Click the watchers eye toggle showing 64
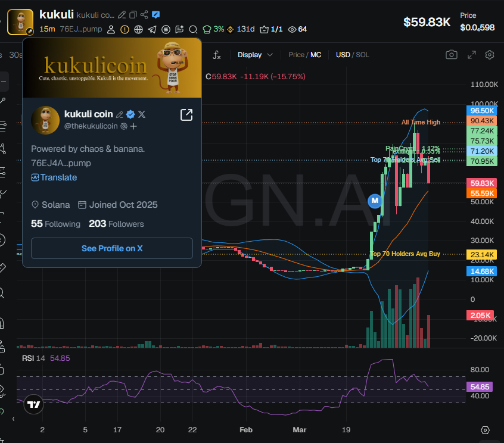504x443 pixels. 293,29
